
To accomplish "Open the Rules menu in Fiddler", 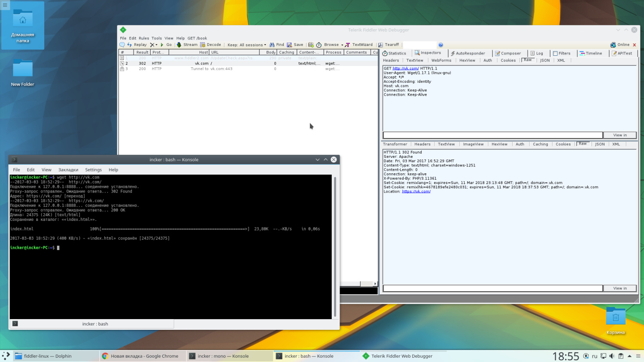I will (x=144, y=38).
